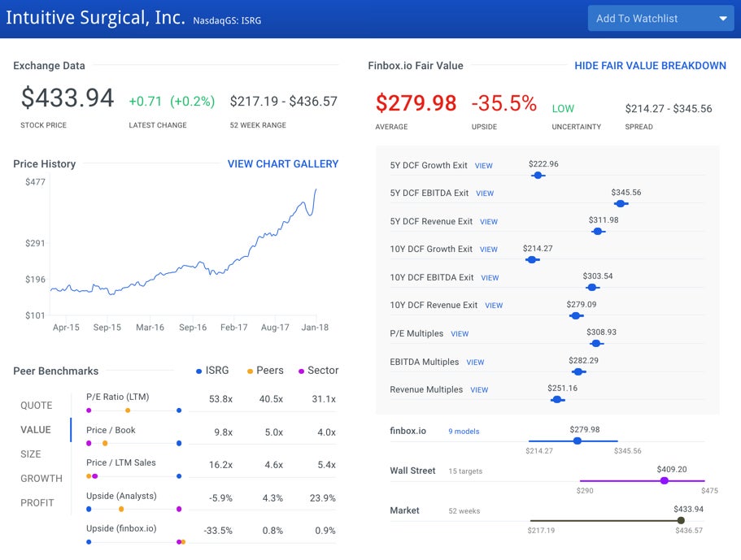Click the Upside (finbox.io) label
741x560 pixels.
tap(121, 528)
